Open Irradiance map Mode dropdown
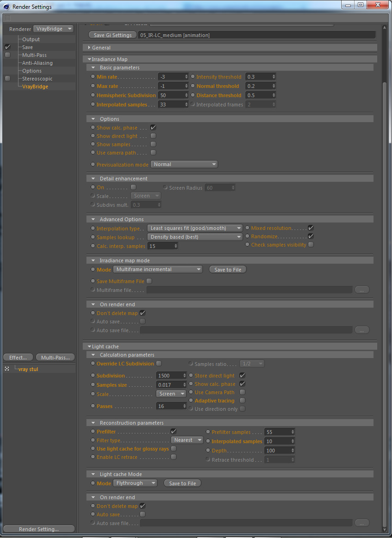Image resolution: width=392 pixels, height=538 pixels. pos(158,269)
